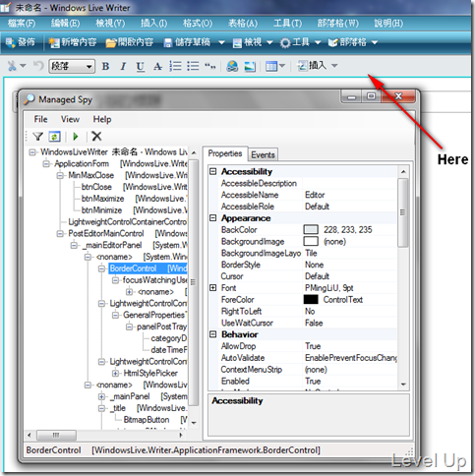475x476 pixels.
Task: Click the BackgroundImage (none) swatch
Action: pos(311,242)
